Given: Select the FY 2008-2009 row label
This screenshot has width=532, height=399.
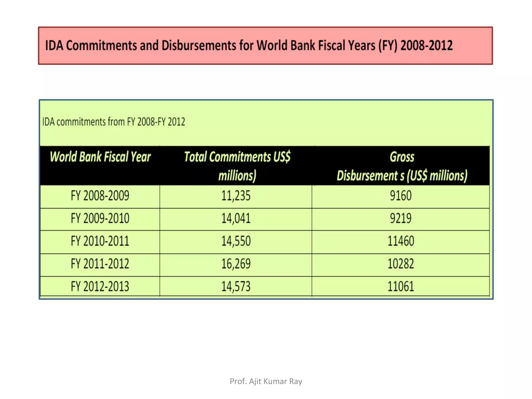Looking at the screenshot, I should (x=100, y=196).
